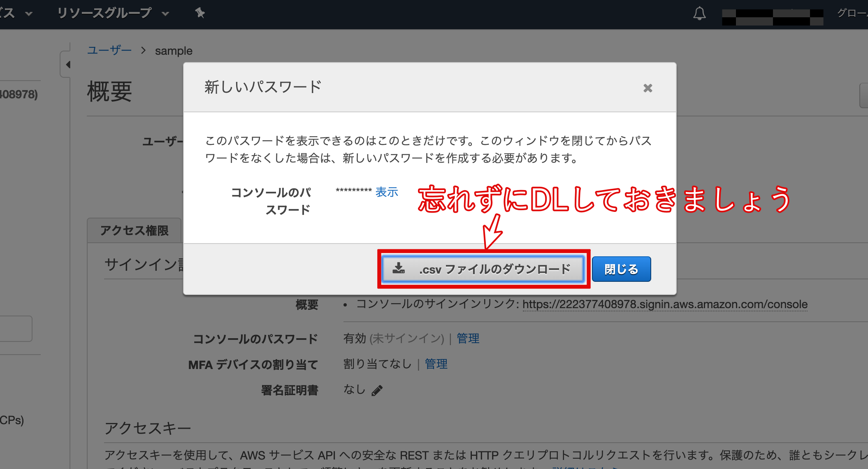868x469 pixels.
Task: Click the notifications bell icon
Action: 699,14
